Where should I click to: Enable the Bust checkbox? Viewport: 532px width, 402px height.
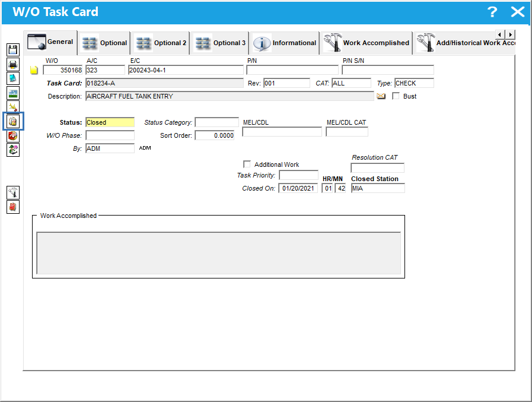[x=396, y=96]
